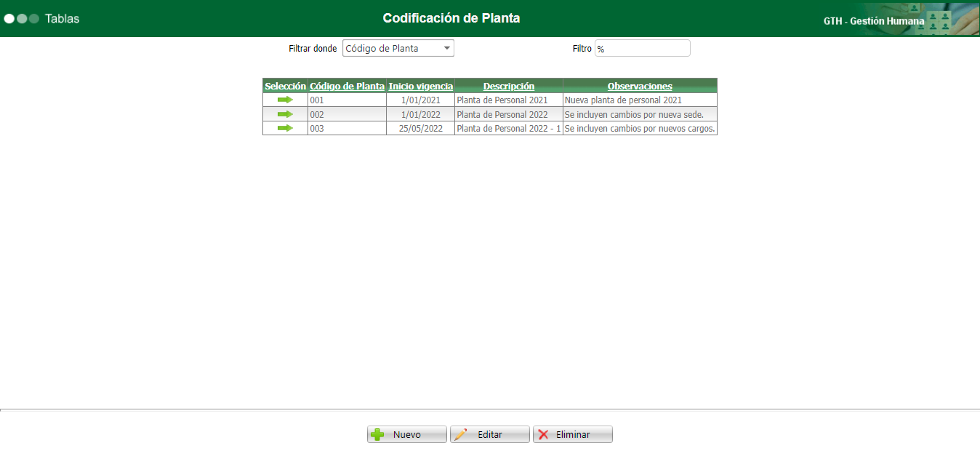
Task: Open the Filtrar donde dropdown
Action: click(x=398, y=47)
